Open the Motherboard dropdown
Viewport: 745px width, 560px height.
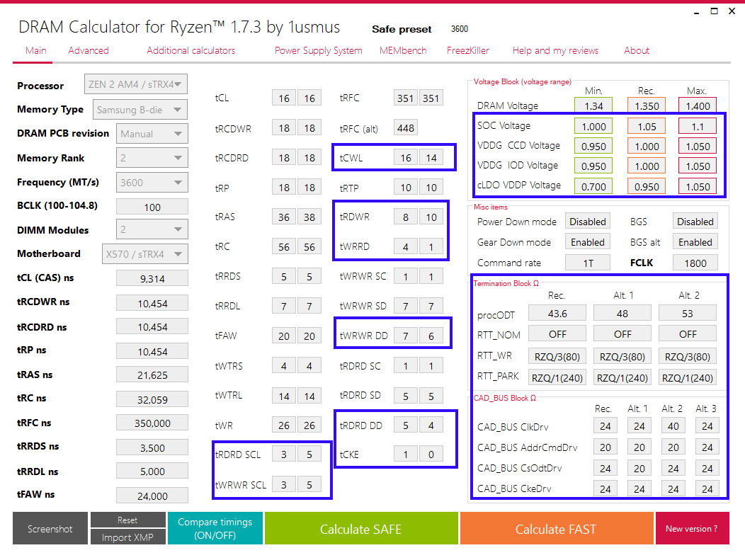tap(144, 254)
